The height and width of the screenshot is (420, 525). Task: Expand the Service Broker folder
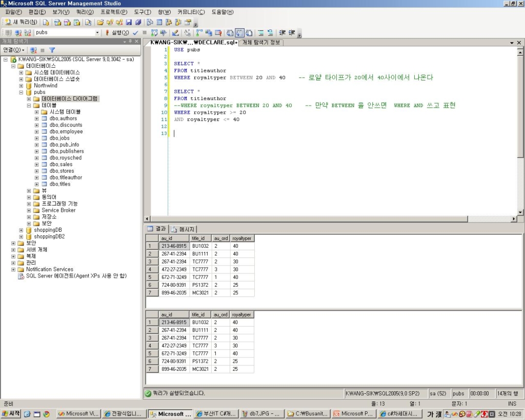[29, 210]
